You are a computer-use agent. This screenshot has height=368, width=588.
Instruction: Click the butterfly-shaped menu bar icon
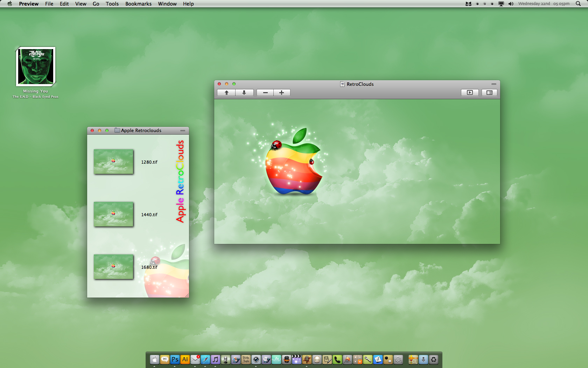click(468, 4)
